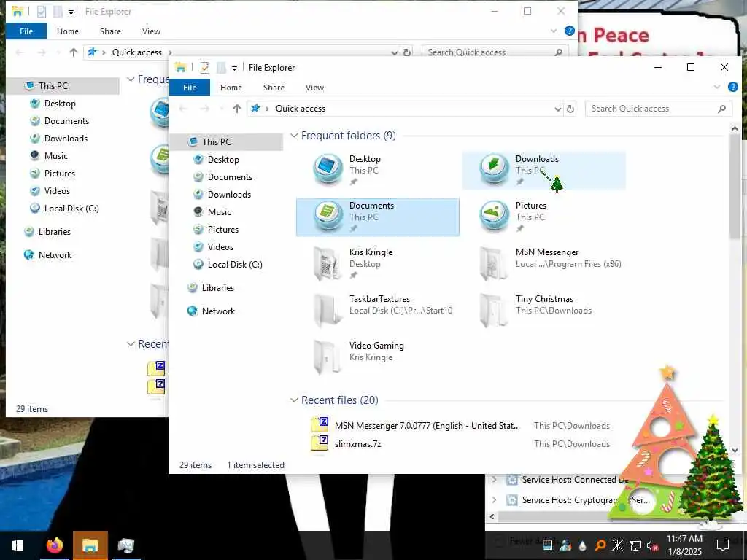Open the Task Manager taskbar icon

point(125,545)
